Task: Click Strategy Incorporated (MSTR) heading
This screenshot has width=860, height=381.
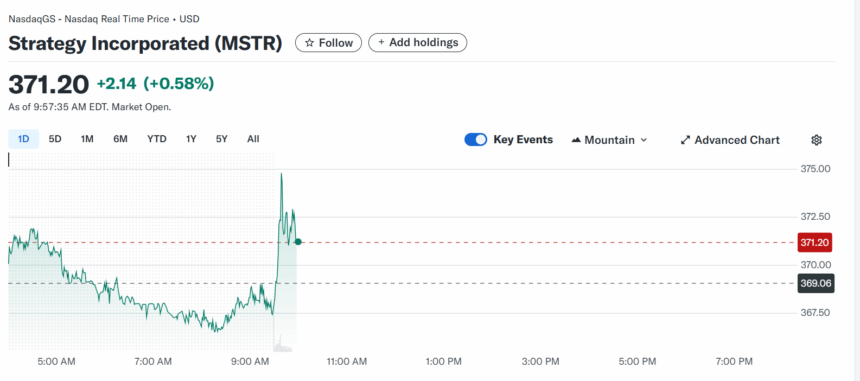Action: pos(145,43)
